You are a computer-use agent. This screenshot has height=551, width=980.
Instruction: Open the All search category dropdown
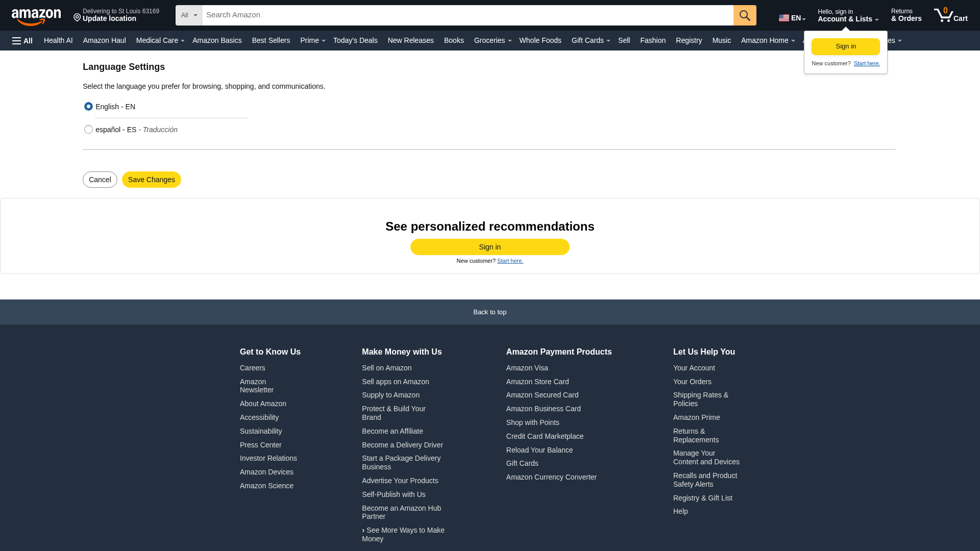(x=189, y=15)
